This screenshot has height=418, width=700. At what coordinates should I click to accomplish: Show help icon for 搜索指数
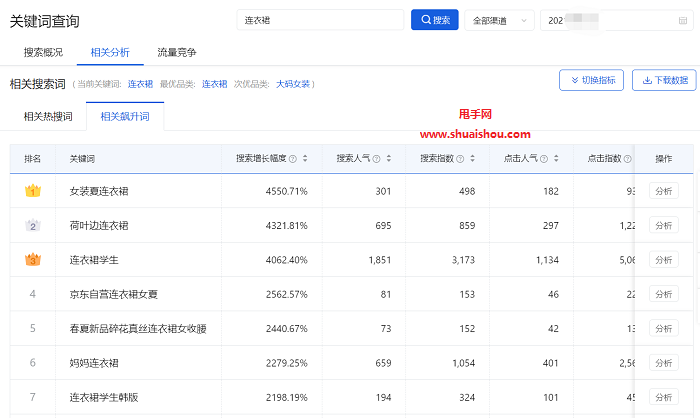pos(460,159)
